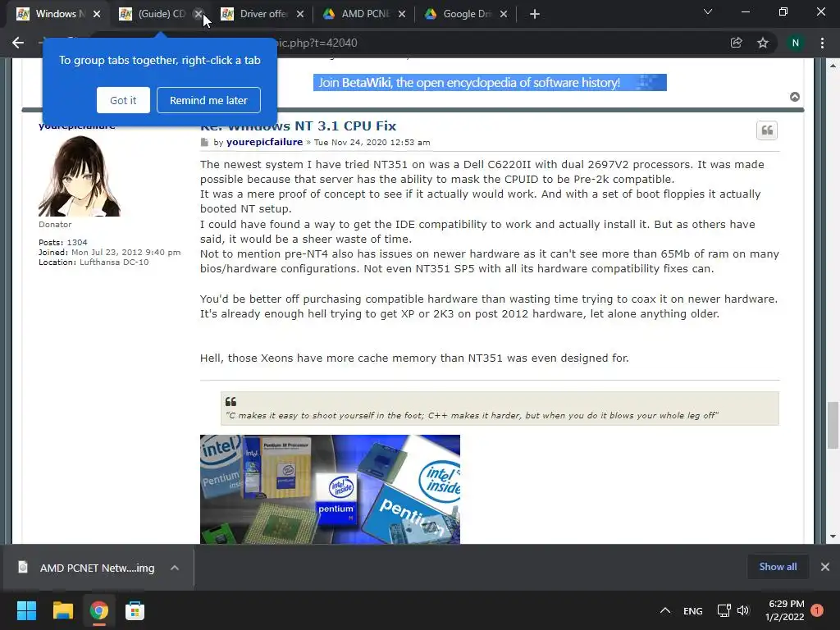Screen dimensions: 840x630
Task: Close the Driver offer tab
Action: pyautogui.click(x=300, y=14)
